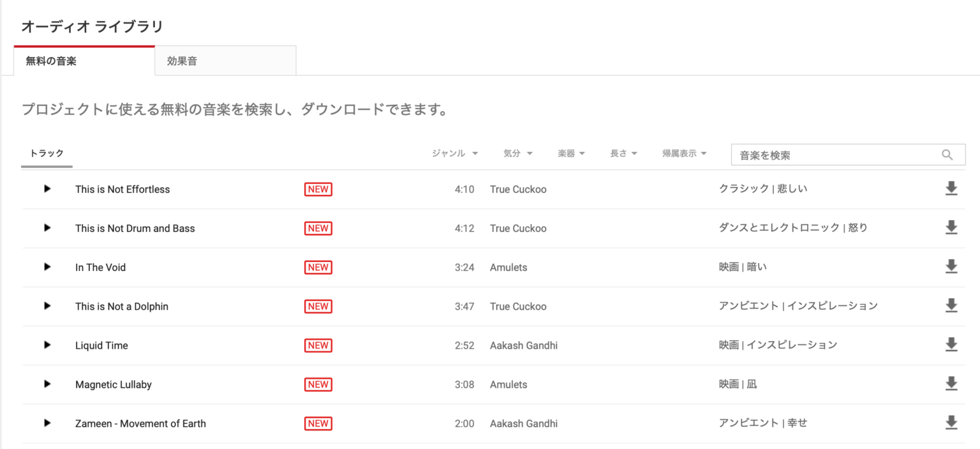The height and width of the screenshot is (449, 980).
Task: Download Zameen - Movement of Earth
Action: click(x=951, y=423)
